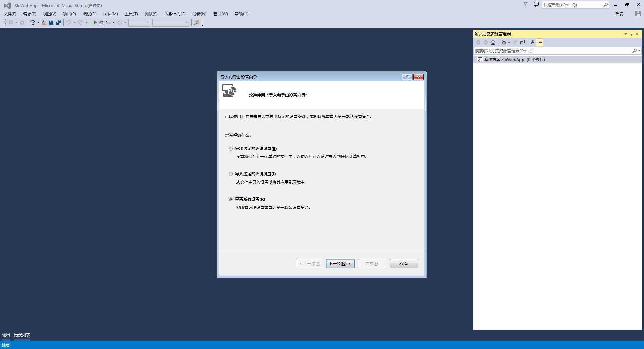The image size is (644, 349).
Task: Click the Forward icon in Solution Explorer
Action: point(486,42)
